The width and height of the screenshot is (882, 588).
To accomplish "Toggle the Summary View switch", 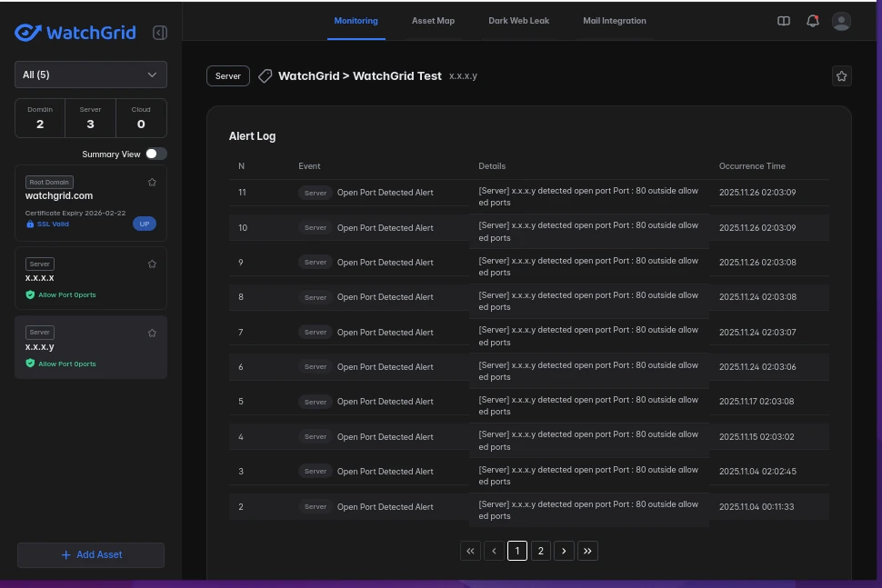I will pos(155,154).
